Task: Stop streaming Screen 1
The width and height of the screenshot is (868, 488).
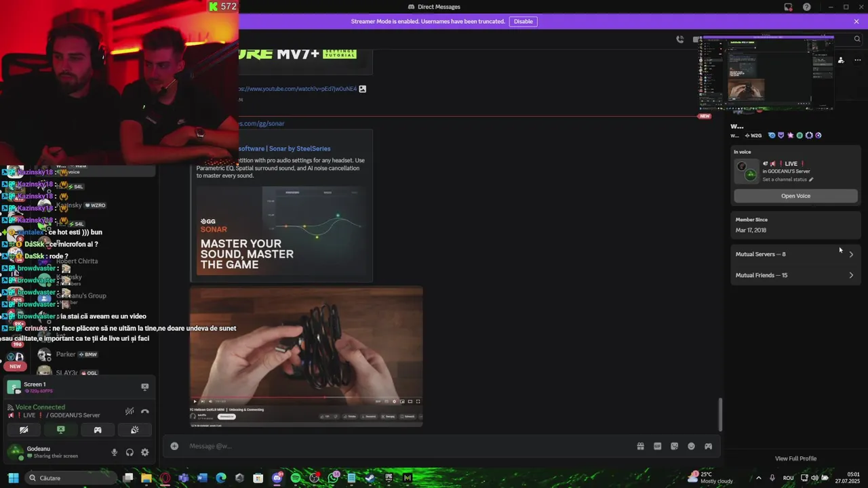Action: 144,387
